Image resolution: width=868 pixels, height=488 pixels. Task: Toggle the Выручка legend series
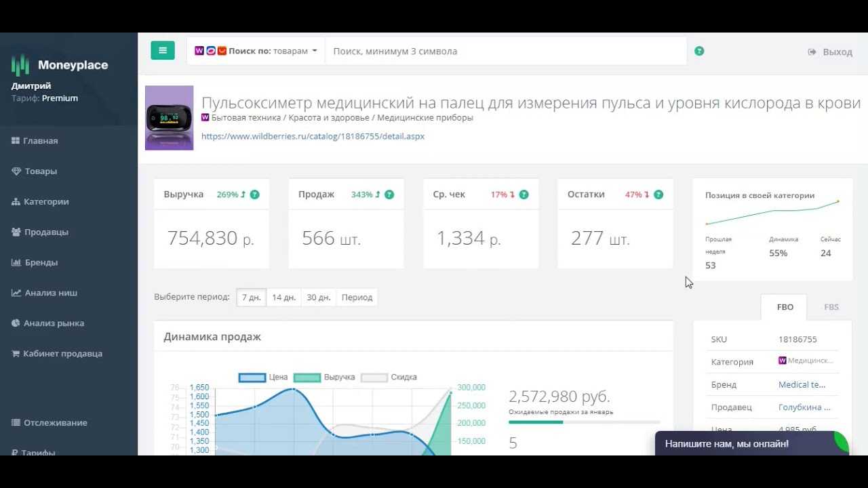(x=324, y=378)
